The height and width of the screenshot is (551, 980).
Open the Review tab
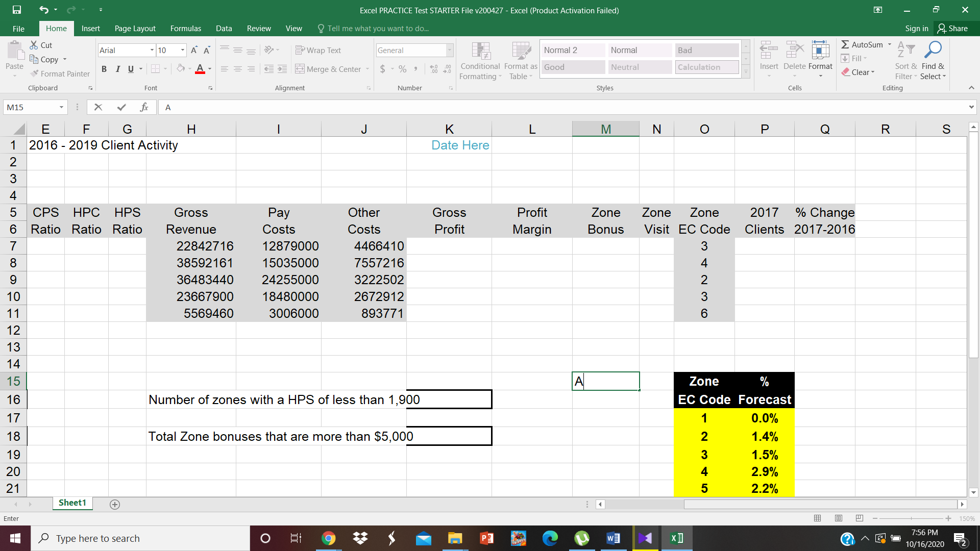[258, 29]
